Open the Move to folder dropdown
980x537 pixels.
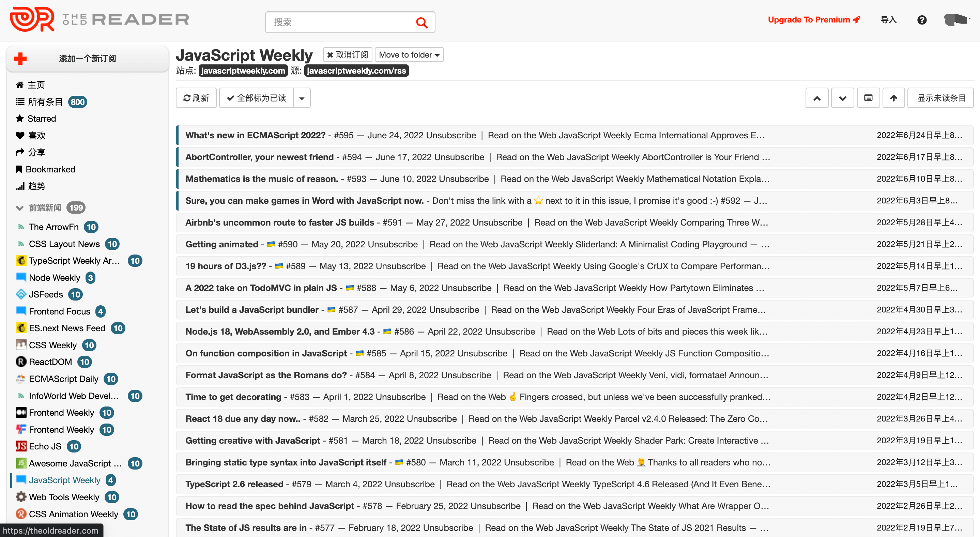(x=409, y=55)
